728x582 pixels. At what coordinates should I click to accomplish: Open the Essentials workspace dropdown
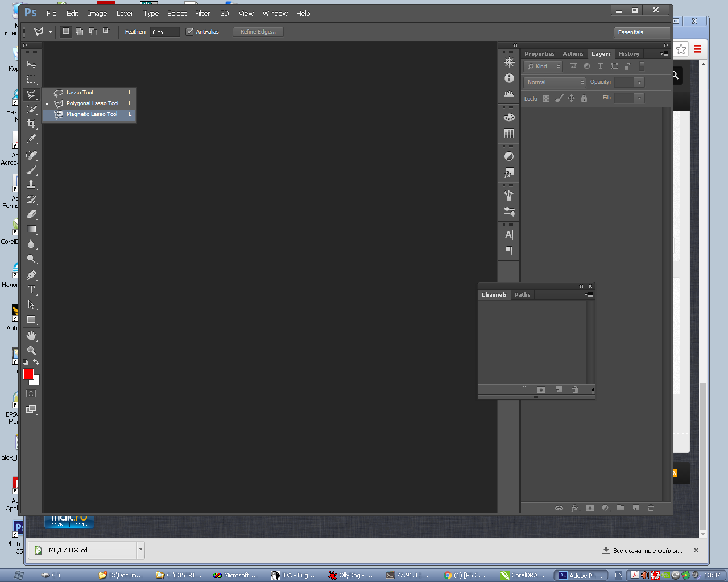(x=642, y=32)
